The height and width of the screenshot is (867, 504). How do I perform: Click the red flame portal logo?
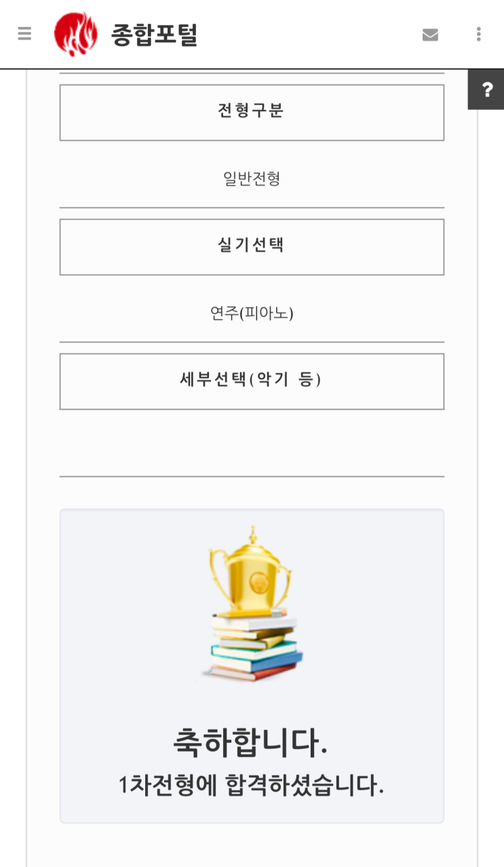pyautogui.click(x=75, y=34)
